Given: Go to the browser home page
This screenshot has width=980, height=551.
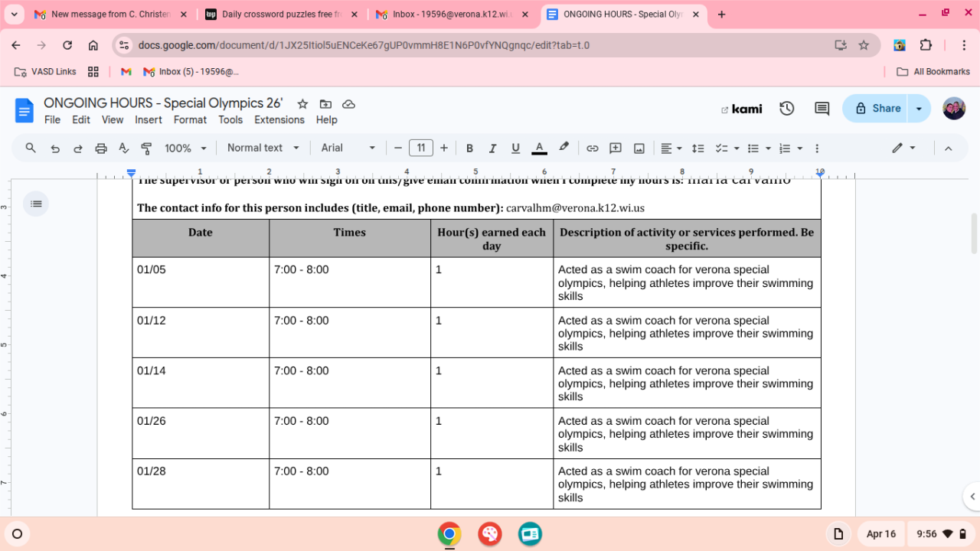Looking at the screenshot, I should pos(93,45).
